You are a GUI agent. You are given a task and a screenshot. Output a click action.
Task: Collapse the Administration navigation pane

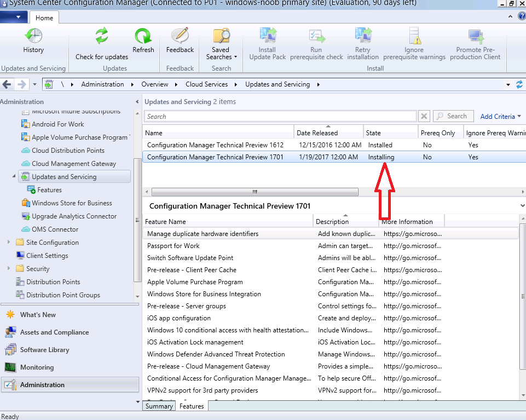tap(137, 102)
